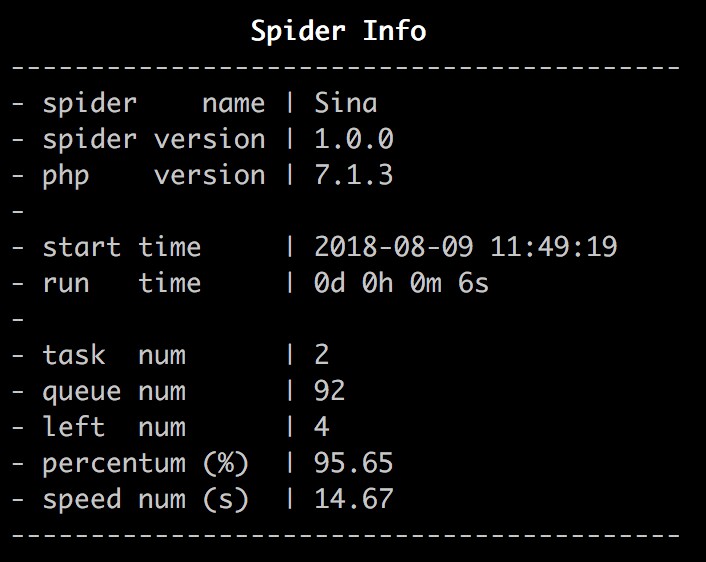Click the left num value 4

321,427
